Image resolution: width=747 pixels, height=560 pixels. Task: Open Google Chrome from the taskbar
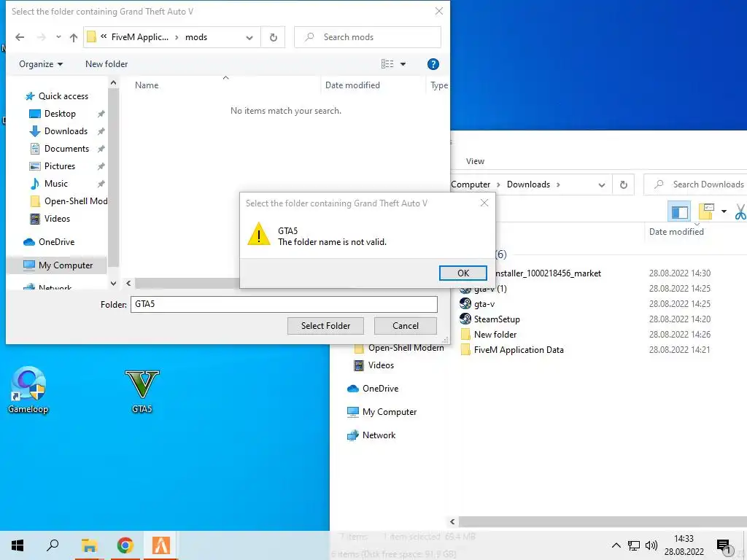[125, 545]
